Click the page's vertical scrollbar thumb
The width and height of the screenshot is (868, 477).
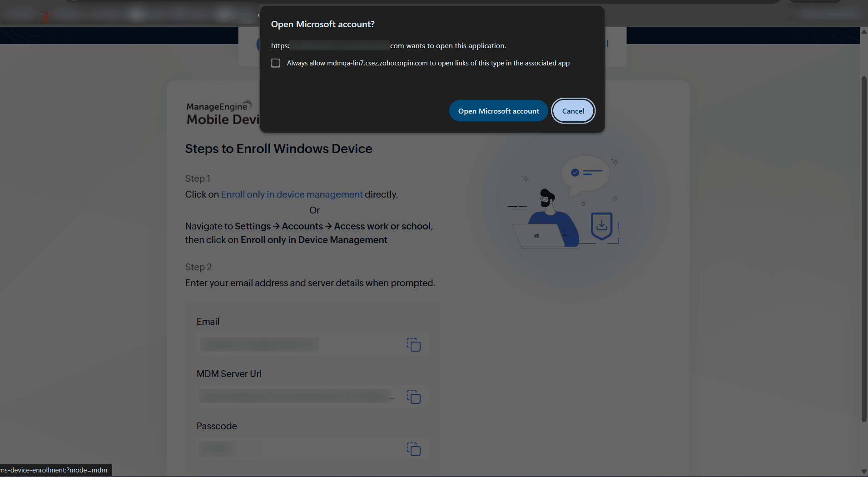pyautogui.click(x=863, y=249)
